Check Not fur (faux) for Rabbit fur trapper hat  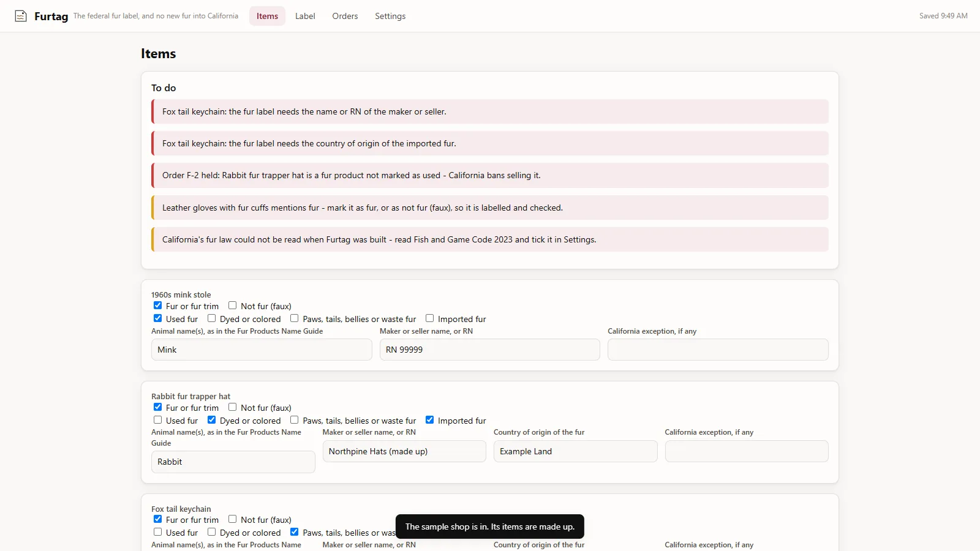tap(232, 407)
